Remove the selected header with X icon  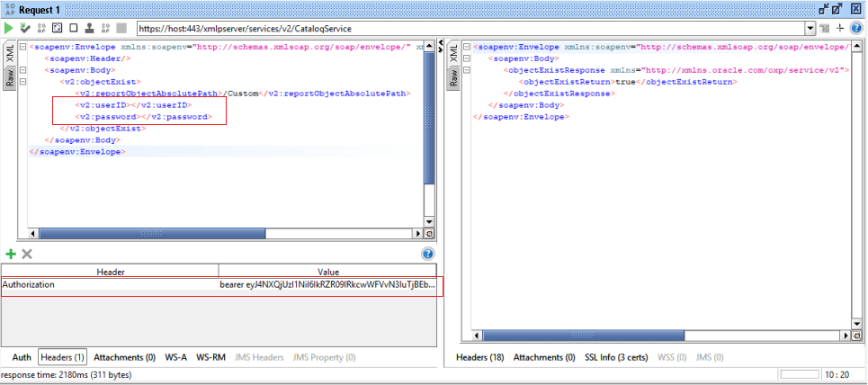click(x=27, y=255)
